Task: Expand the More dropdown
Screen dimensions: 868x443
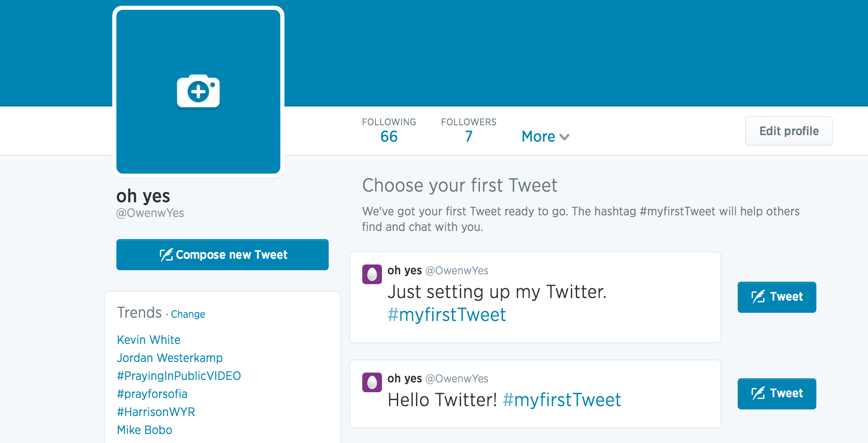Action: pyautogui.click(x=545, y=136)
